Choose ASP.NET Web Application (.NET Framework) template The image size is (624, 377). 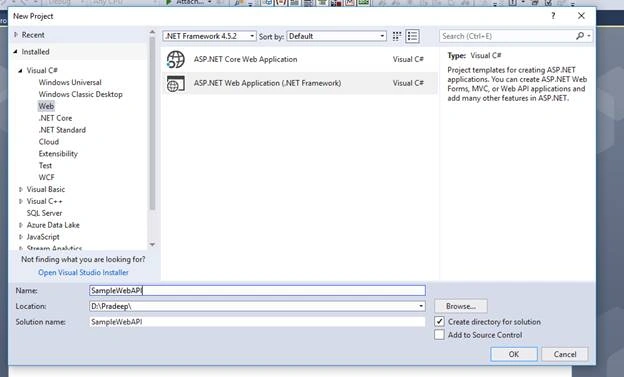299,83
